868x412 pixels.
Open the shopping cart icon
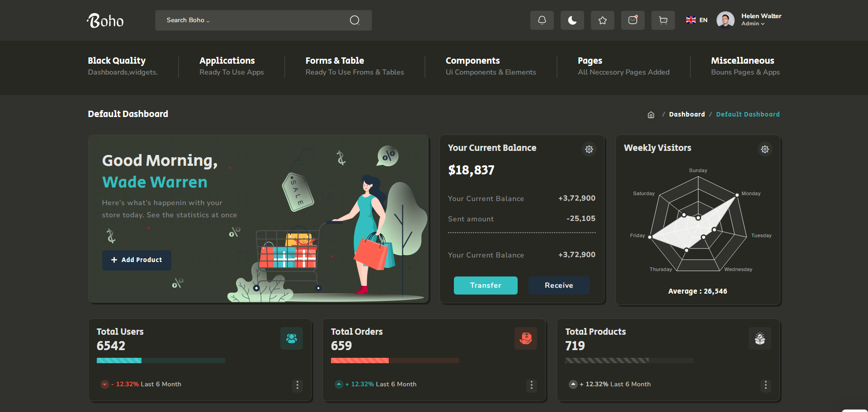tap(663, 20)
